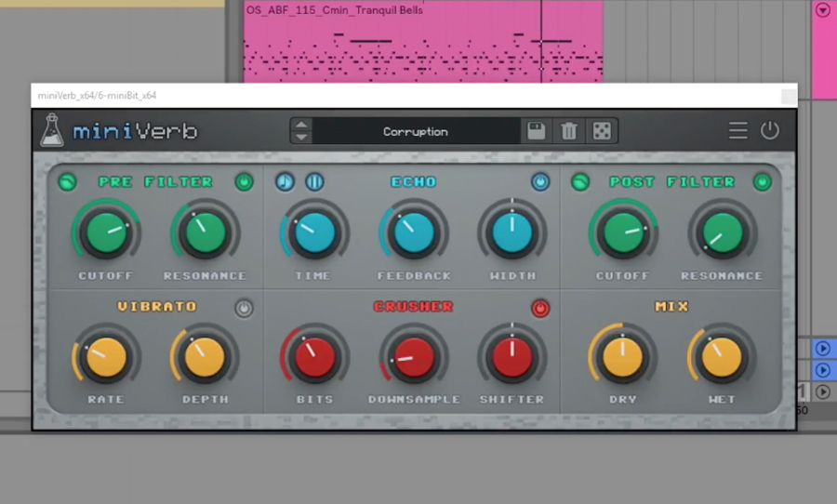Toggle the Pre Filter power button
The image size is (837, 504).
244,182
